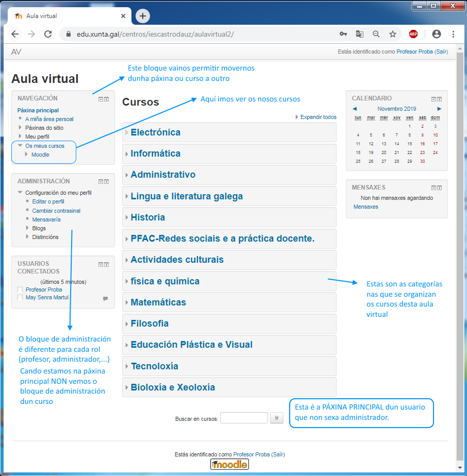Image resolution: width=467 pixels, height=476 pixels.
Task: Collapse the Navegación block with the minus icon
Action: tap(100, 99)
